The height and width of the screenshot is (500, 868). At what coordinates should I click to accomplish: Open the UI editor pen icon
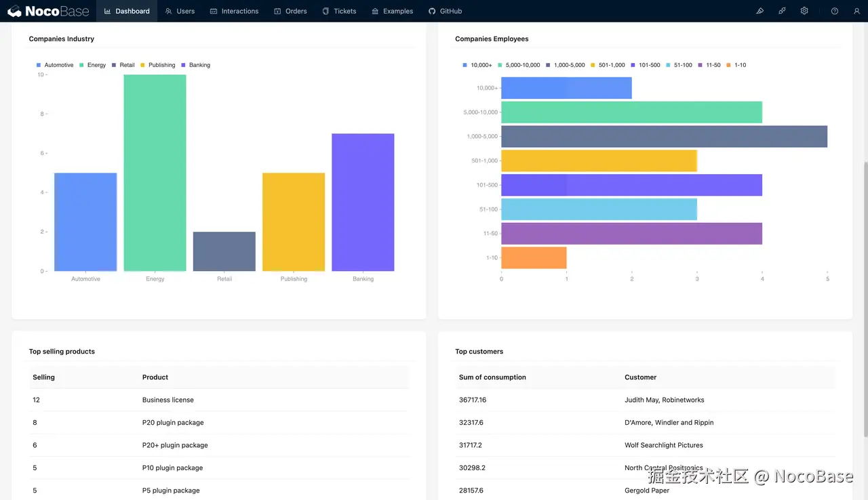point(759,11)
